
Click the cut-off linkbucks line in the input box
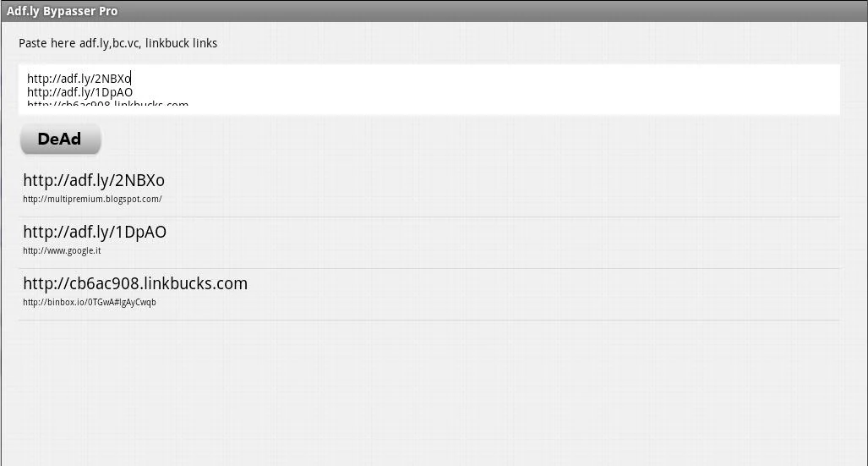click(107, 105)
